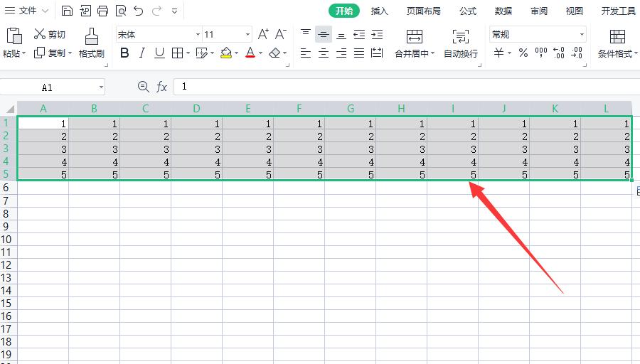This screenshot has height=364, width=640.
Task: Click the currency ¥ format icon
Action: pyautogui.click(x=498, y=53)
